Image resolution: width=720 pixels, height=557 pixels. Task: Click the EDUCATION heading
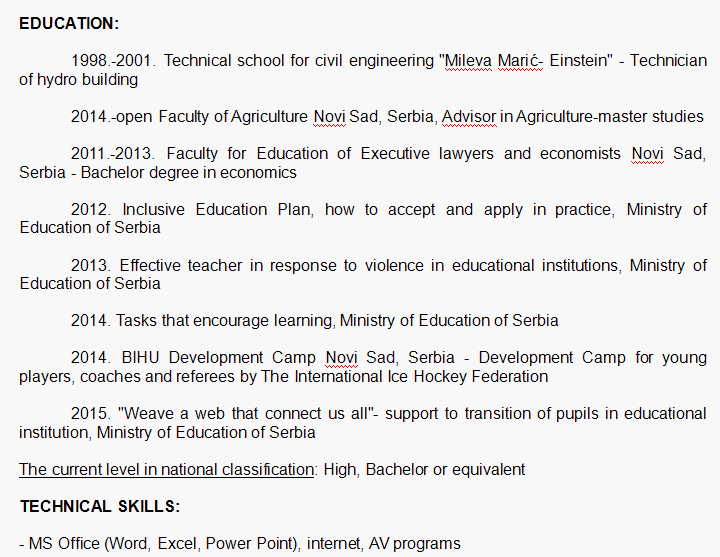coord(69,23)
